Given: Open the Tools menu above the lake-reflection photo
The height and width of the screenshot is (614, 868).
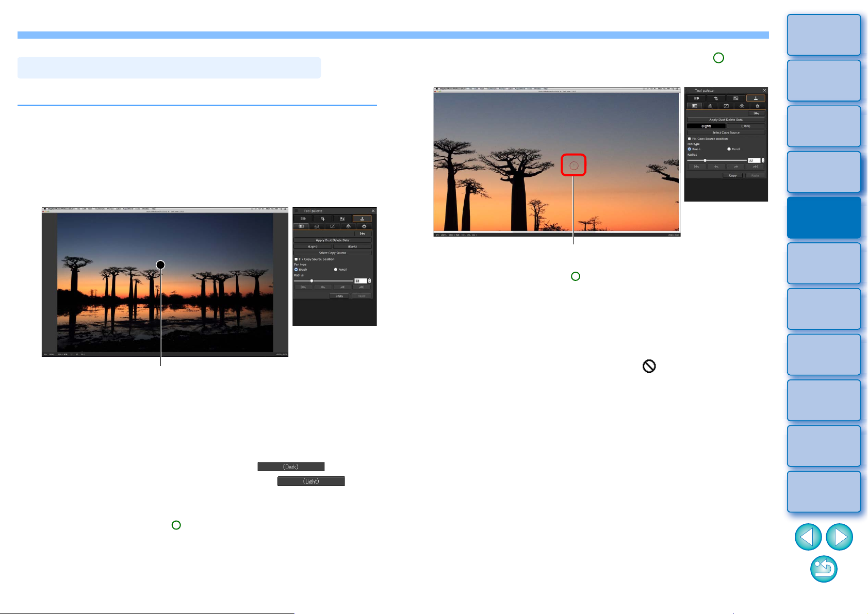Looking at the screenshot, I should pos(138,209).
